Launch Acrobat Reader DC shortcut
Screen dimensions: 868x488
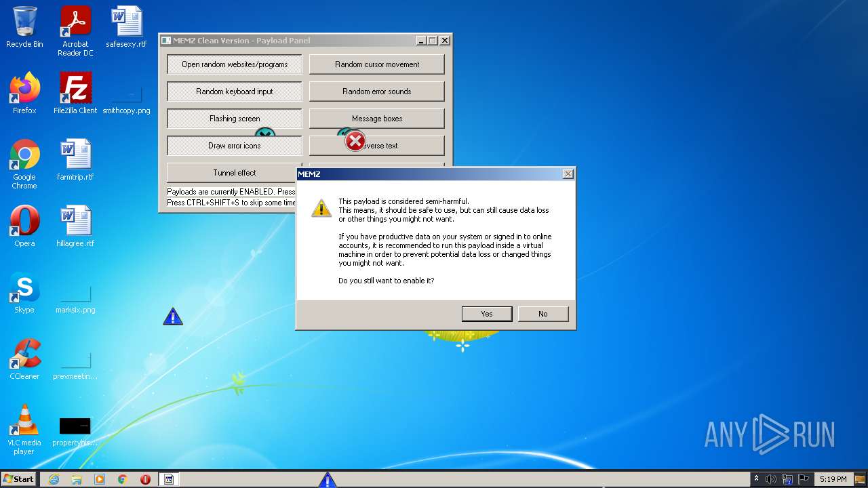(75, 31)
